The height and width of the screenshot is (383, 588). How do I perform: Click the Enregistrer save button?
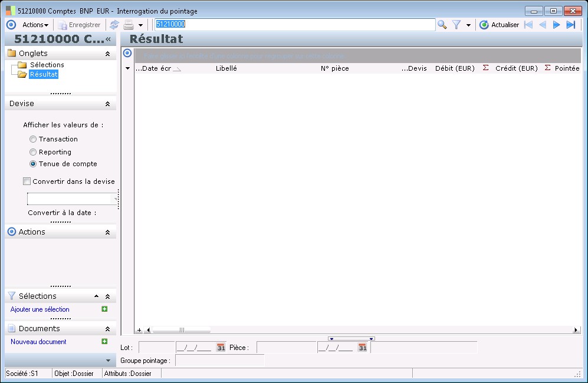pos(79,25)
